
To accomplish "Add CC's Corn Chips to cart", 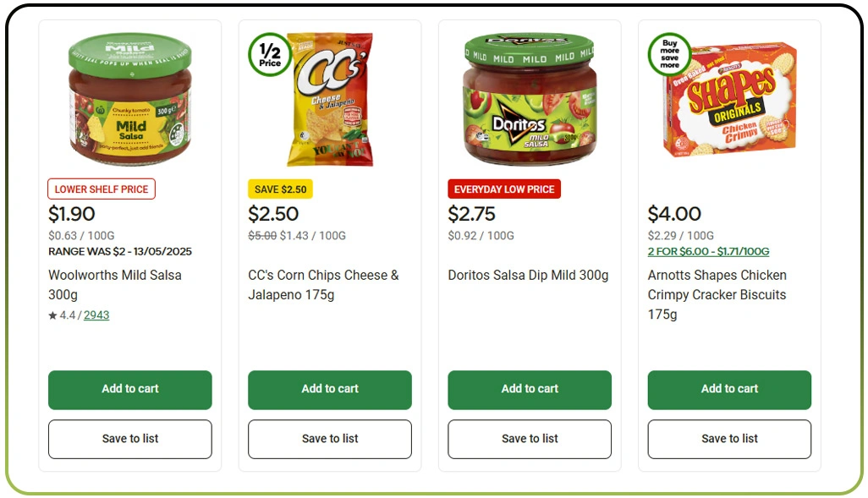I will 329,390.
